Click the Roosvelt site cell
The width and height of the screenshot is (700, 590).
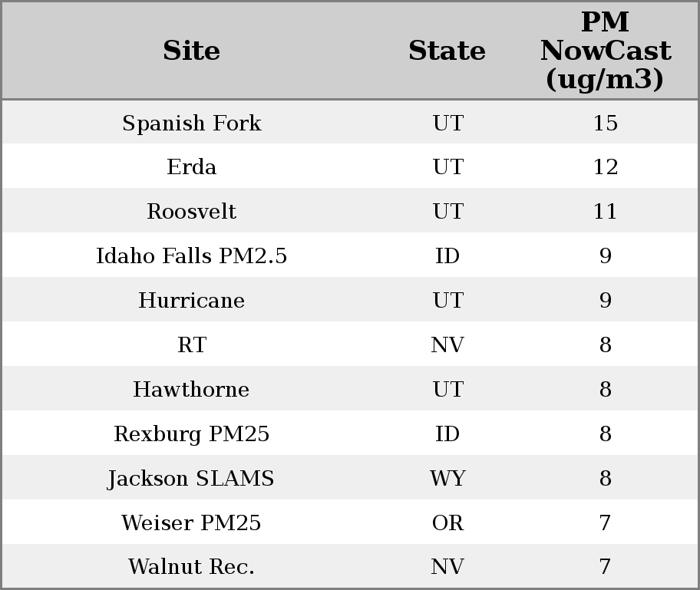pos(191,212)
